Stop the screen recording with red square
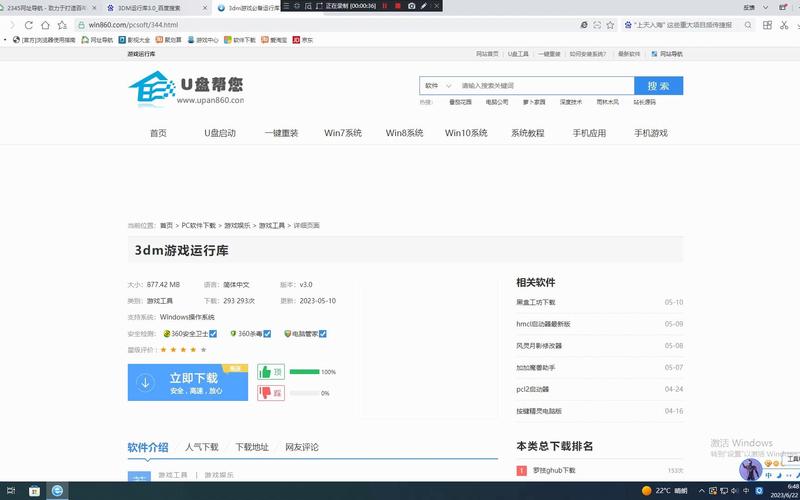800x500 pixels. (x=398, y=6)
